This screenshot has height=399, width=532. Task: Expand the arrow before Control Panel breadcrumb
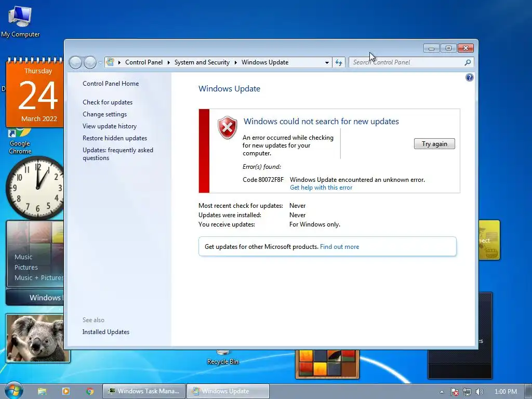coord(119,62)
